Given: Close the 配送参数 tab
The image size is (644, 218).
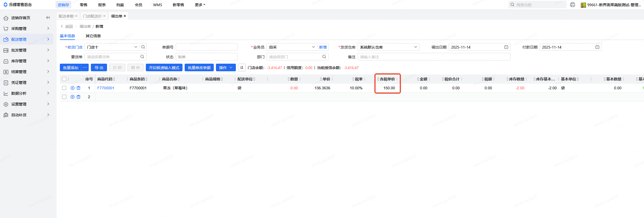Looking at the screenshot, I should [x=76, y=16].
